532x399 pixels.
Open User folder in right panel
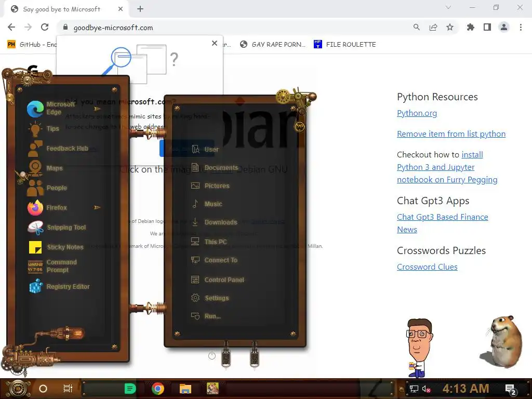coord(205,149)
